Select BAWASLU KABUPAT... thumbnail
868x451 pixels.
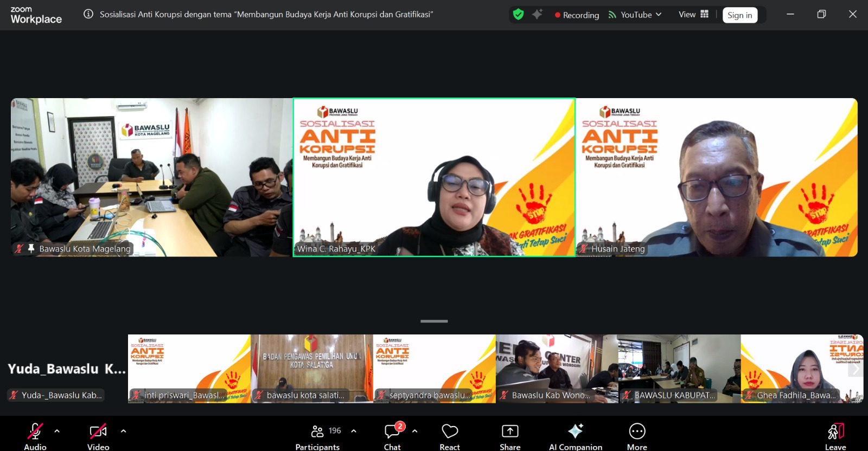coord(679,369)
